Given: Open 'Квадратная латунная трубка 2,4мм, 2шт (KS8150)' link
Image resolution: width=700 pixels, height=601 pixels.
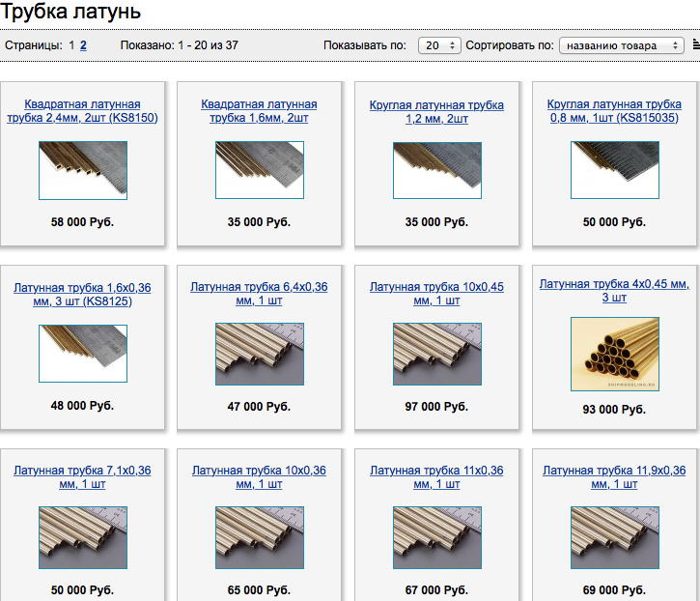Looking at the screenshot, I should (82, 111).
